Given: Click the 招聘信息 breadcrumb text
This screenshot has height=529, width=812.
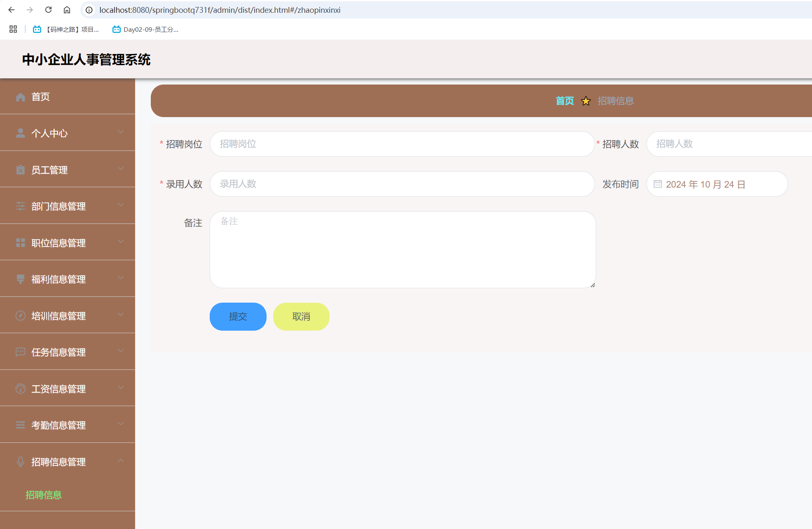Looking at the screenshot, I should (615, 101).
